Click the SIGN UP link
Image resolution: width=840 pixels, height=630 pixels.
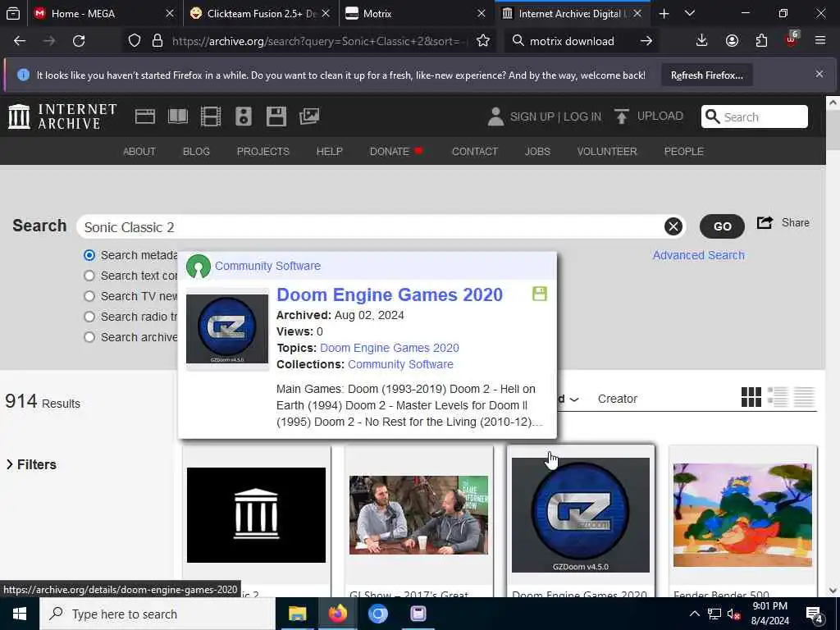pos(532,116)
